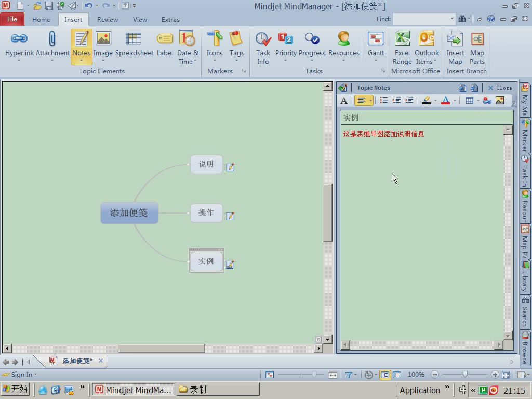Switch to the Home ribbon tab
The width and height of the screenshot is (532, 399).
pos(41,20)
